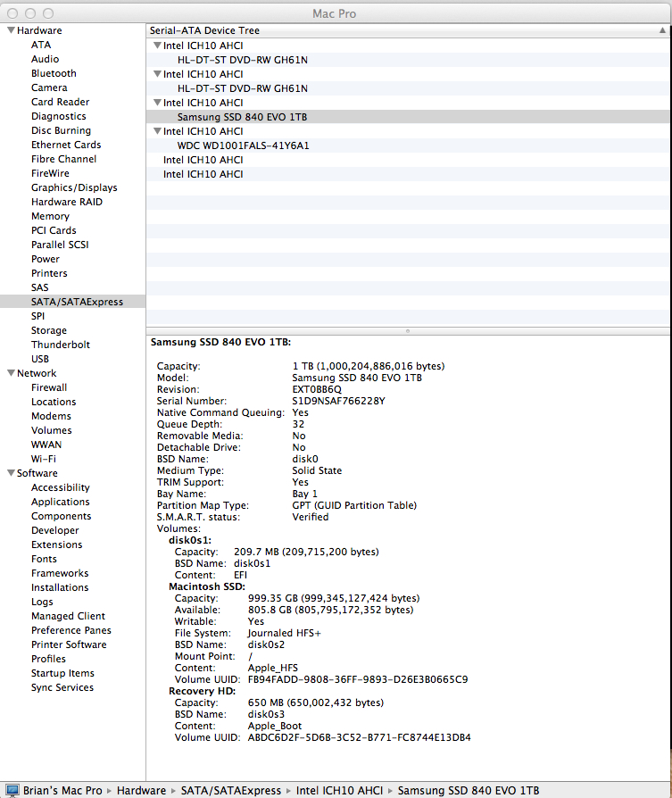Viewport: 672px width, 798px height.
Task: Open the Bluetooth hardware section
Action: point(54,73)
